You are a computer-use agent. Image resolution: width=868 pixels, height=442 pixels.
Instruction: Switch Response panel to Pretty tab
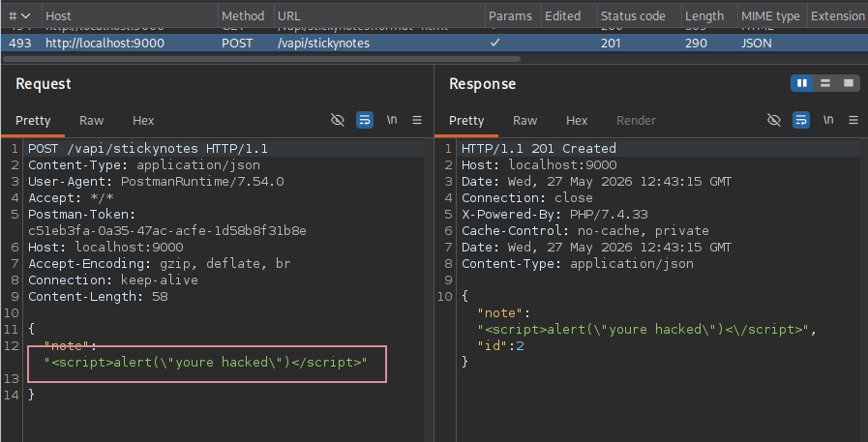[x=466, y=120]
